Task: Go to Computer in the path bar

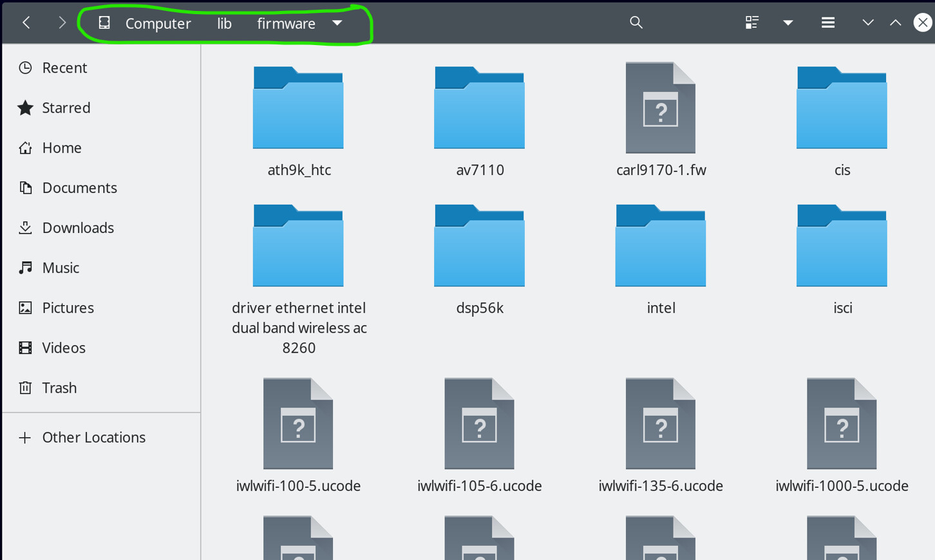Action: click(157, 24)
